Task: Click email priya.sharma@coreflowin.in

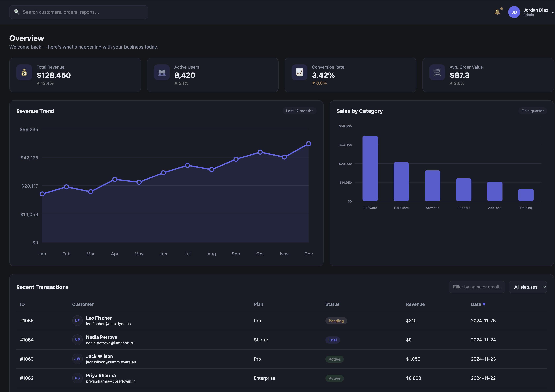Action: pos(111,381)
